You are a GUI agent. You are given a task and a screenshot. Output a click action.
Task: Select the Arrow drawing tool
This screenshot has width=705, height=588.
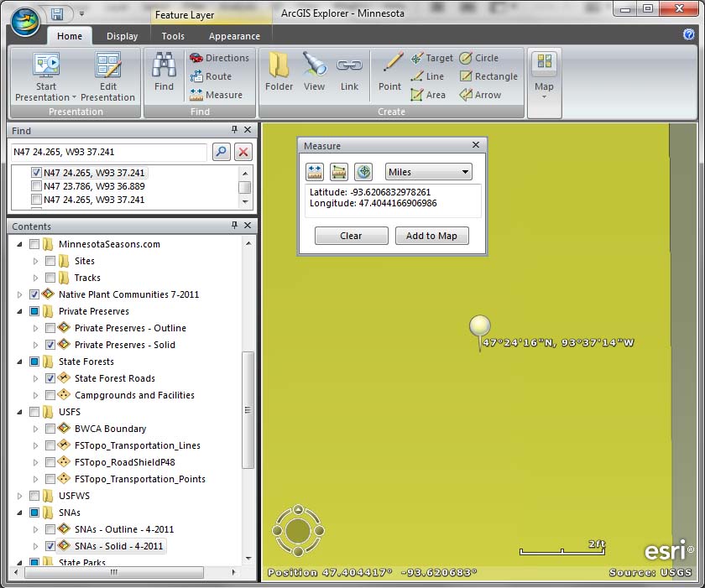pyautogui.click(x=479, y=95)
